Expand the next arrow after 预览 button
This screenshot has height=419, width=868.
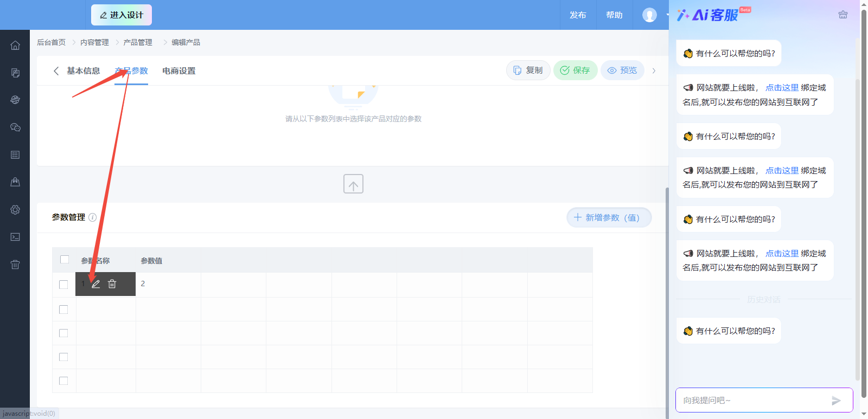[654, 70]
